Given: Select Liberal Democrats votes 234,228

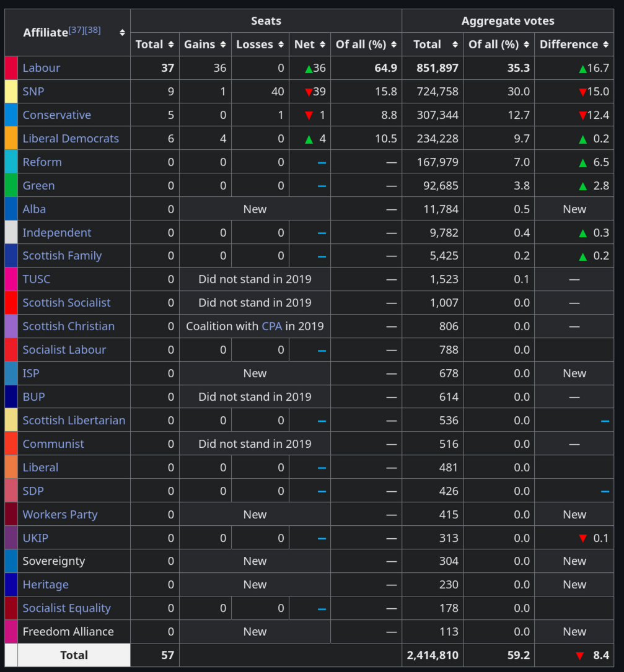Looking at the screenshot, I should click(x=437, y=139).
